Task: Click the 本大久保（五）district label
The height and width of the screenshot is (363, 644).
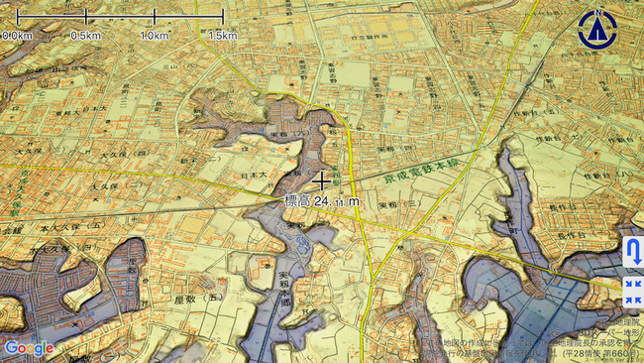Action: 72,227
